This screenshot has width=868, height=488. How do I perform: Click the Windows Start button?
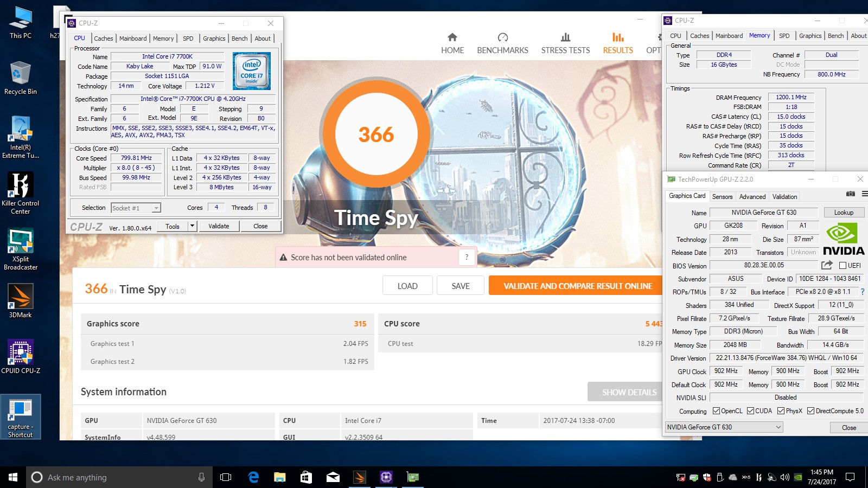(13, 477)
